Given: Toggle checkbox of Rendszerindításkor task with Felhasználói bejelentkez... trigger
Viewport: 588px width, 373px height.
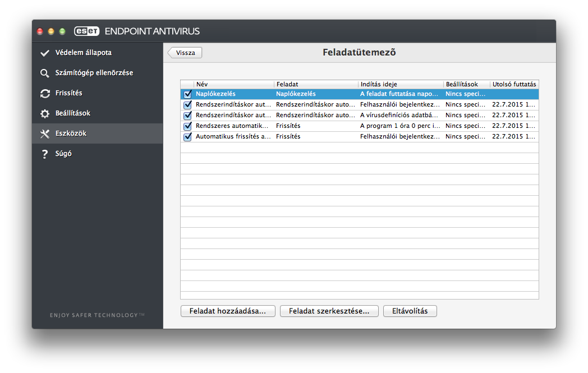Looking at the screenshot, I should pyautogui.click(x=187, y=104).
